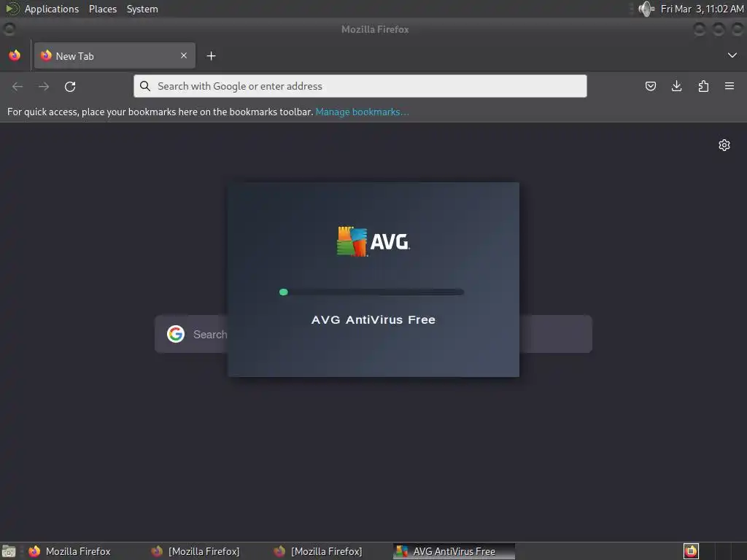
Task: Open the Applications menu
Action: [x=52, y=9]
